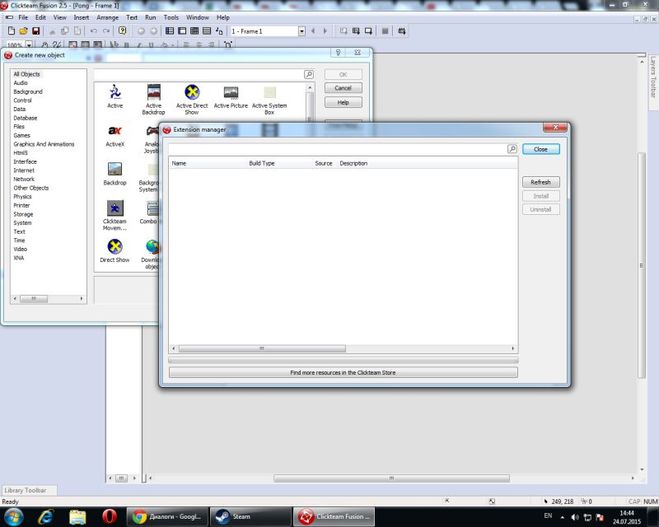Screen dimensions: 659x527
Task: Select the ActiveX object icon
Action: tap(115, 131)
